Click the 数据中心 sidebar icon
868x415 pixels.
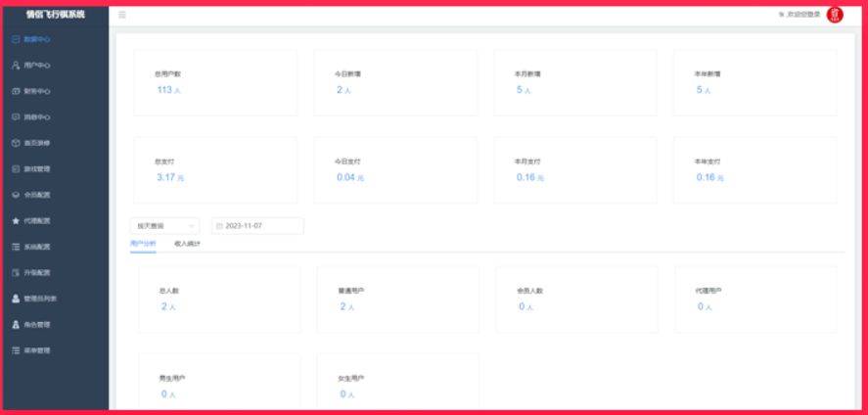tap(16, 39)
